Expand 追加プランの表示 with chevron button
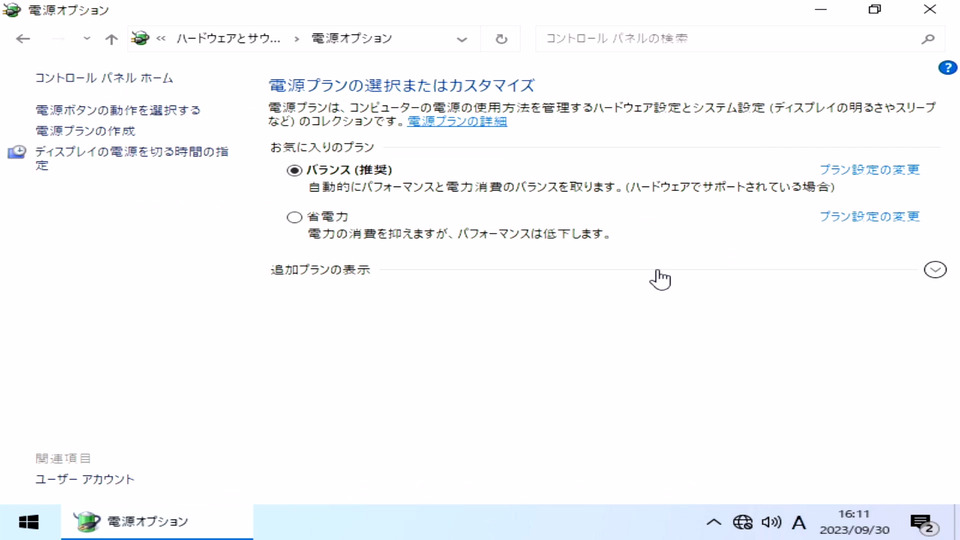Screen dimensions: 960x540 (x=935, y=269)
